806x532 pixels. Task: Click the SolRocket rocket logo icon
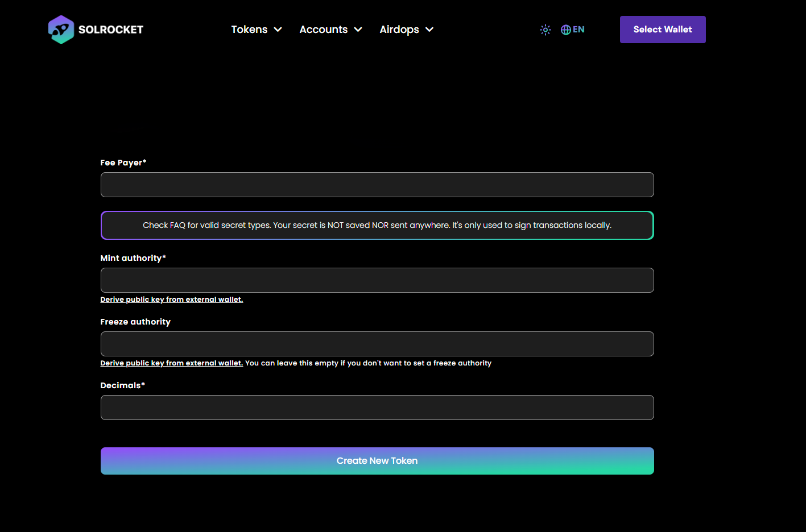[x=61, y=30]
